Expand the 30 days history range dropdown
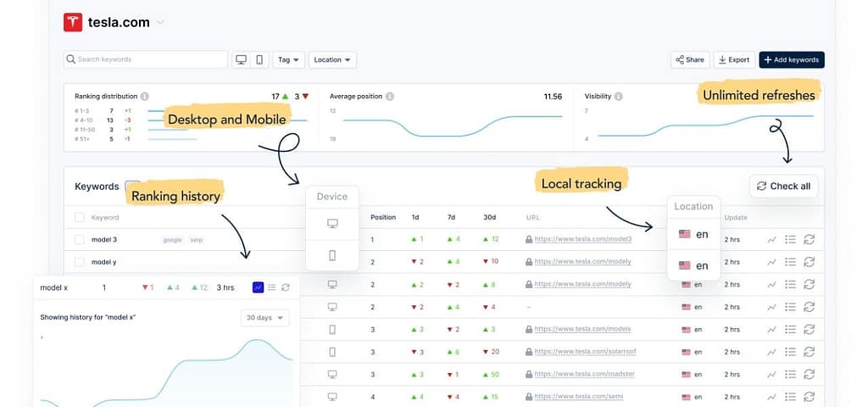The width and height of the screenshot is (868, 407). click(x=264, y=318)
